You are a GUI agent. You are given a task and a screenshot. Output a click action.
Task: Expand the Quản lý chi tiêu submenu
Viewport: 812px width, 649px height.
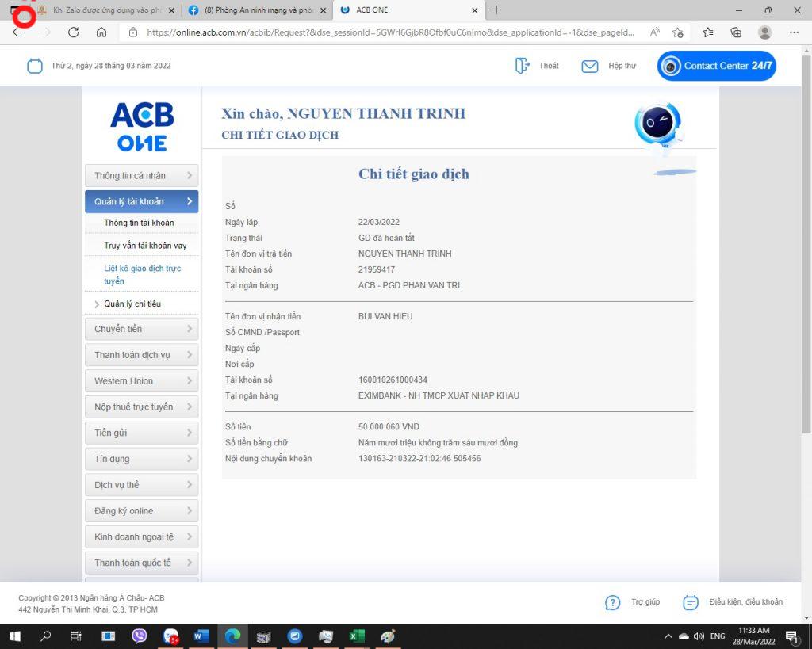[132, 304]
